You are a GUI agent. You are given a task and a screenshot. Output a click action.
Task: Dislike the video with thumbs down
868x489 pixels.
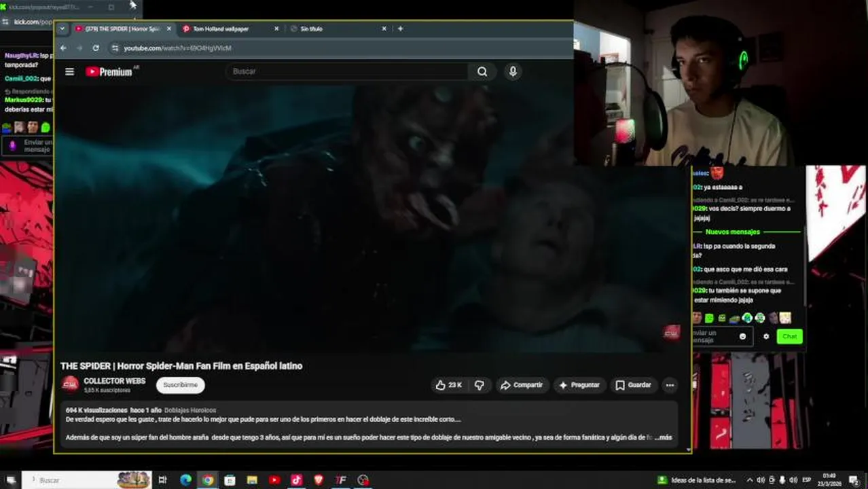(480, 385)
